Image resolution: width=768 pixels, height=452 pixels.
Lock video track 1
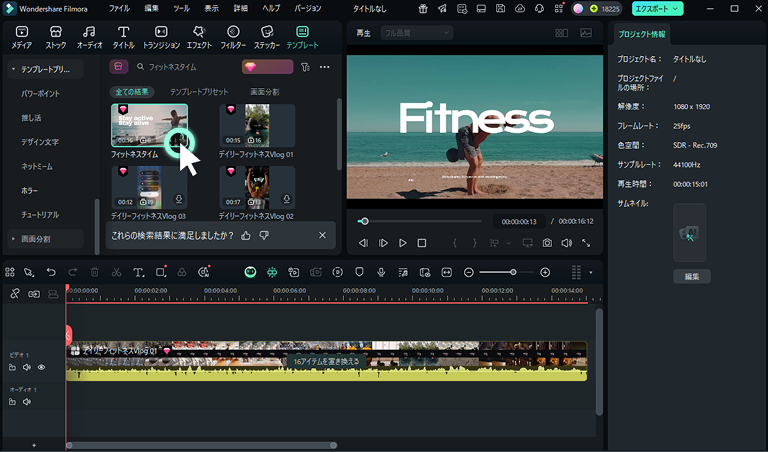12,367
